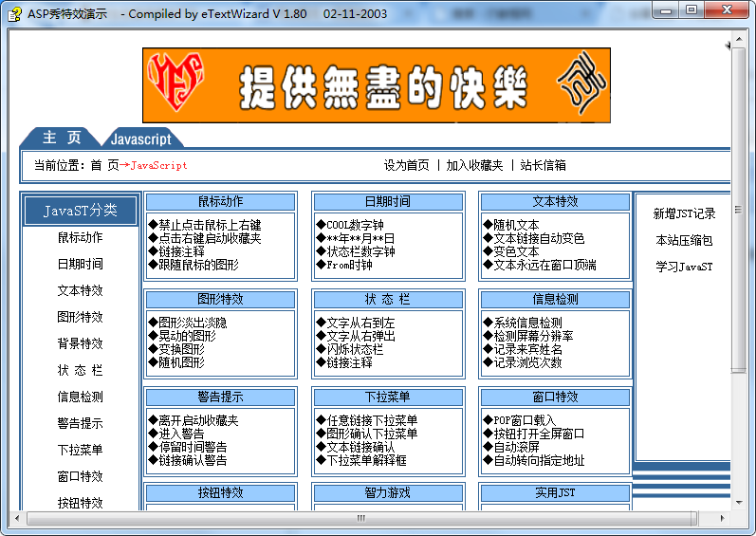Select 背景特效 in the left sidebar
Screen dimensions: 756x536
(80, 343)
